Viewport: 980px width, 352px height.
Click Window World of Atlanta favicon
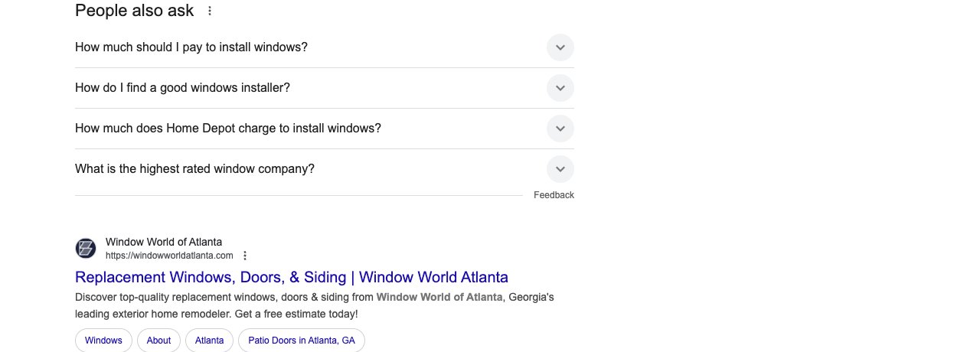pyautogui.click(x=86, y=248)
